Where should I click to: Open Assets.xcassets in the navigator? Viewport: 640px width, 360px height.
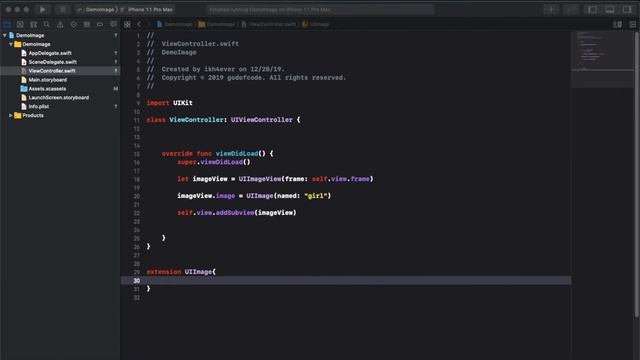click(47, 89)
